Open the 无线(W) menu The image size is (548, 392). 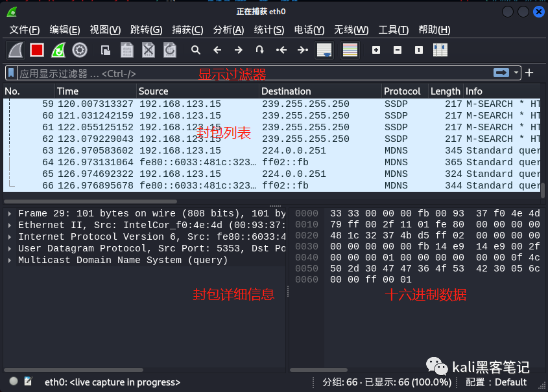[351, 30]
